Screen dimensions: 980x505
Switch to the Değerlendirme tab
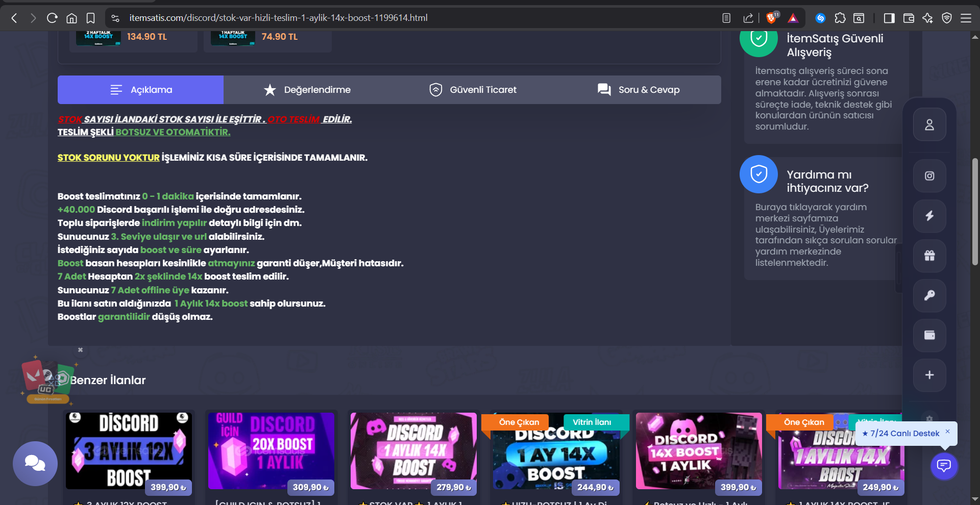tap(306, 90)
